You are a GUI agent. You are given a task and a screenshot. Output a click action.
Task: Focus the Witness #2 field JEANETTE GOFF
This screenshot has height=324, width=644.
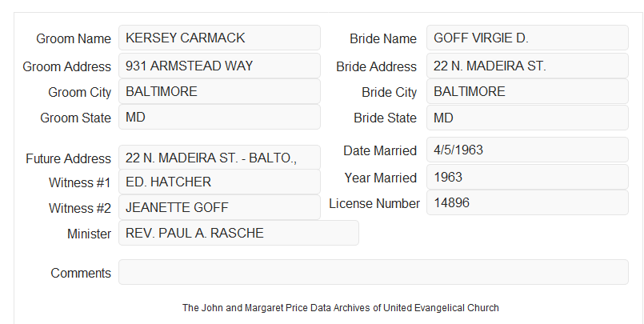(x=219, y=207)
